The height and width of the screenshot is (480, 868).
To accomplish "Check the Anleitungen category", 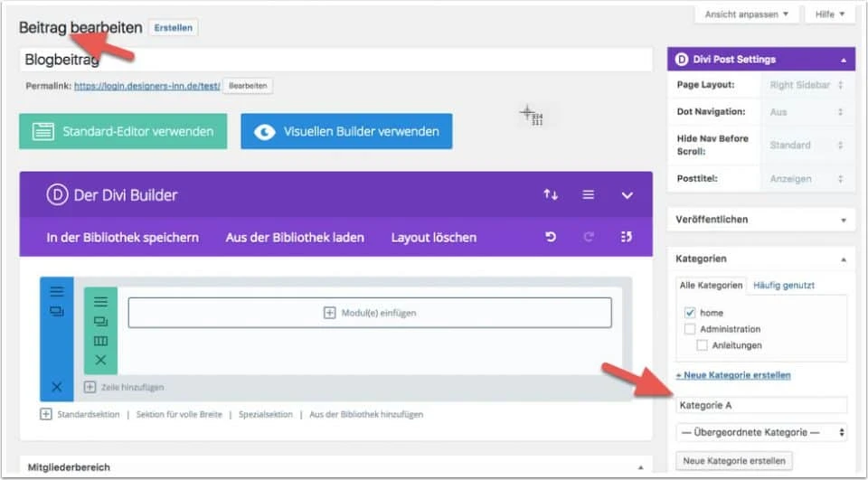I will 702,345.
